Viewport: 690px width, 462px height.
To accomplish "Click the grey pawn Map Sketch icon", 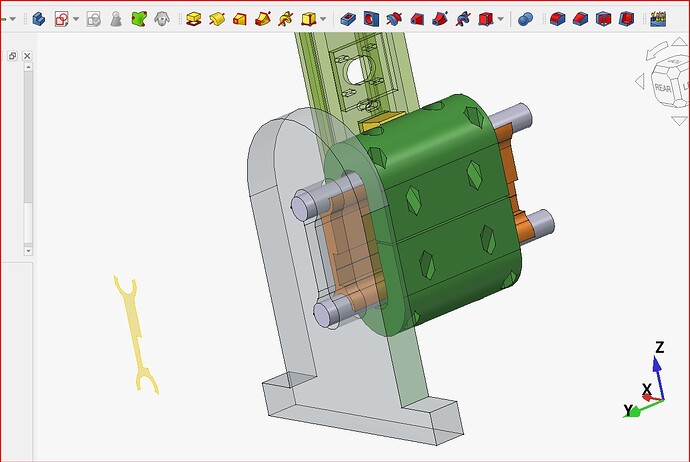I will (116, 19).
